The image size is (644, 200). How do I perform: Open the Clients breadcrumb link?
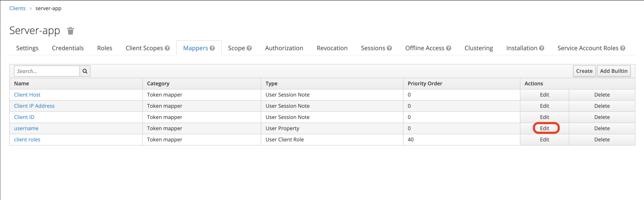tap(17, 8)
